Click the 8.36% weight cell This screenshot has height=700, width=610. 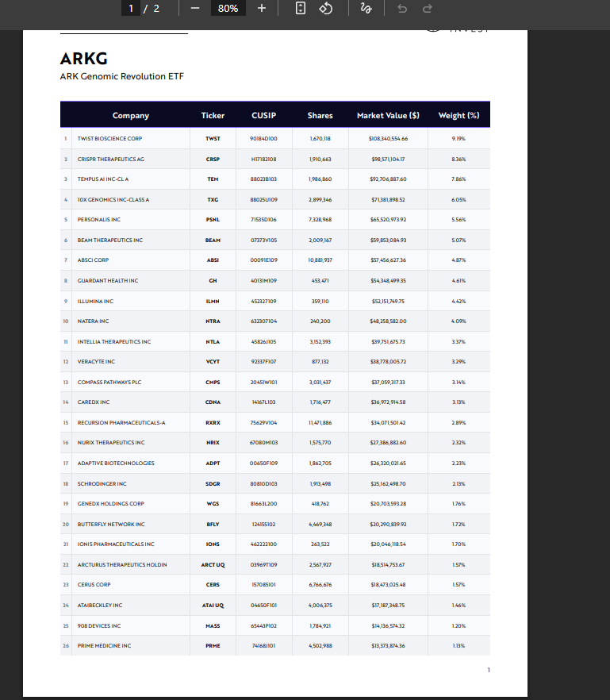(458, 160)
